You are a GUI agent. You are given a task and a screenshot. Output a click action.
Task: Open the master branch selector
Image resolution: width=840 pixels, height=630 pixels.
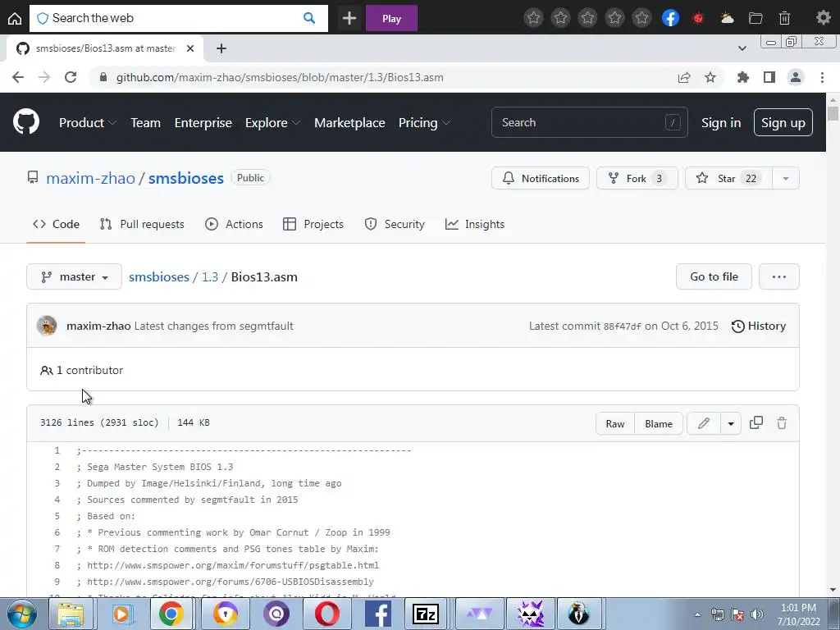(x=74, y=276)
